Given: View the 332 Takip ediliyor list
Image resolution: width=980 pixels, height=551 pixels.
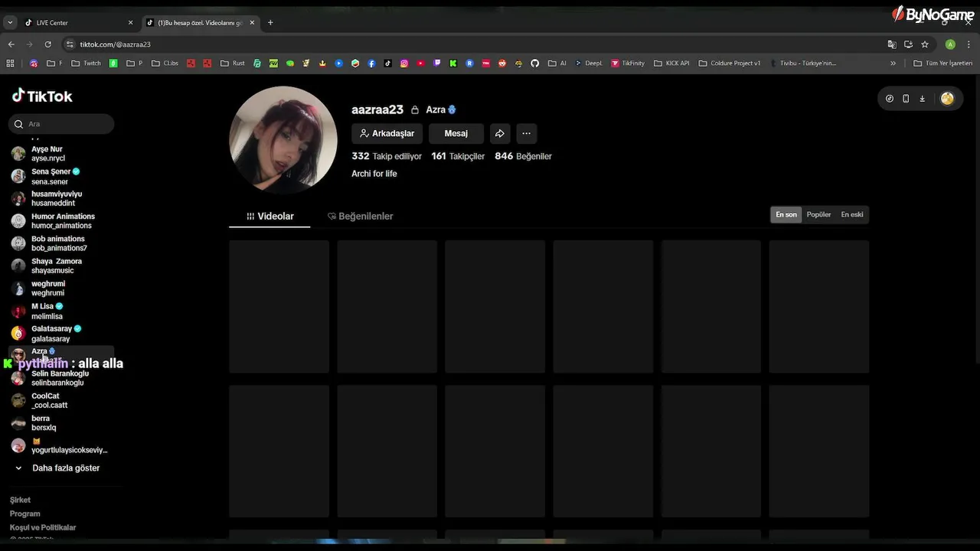Looking at the screenshot, I should (x=387, y=156).
